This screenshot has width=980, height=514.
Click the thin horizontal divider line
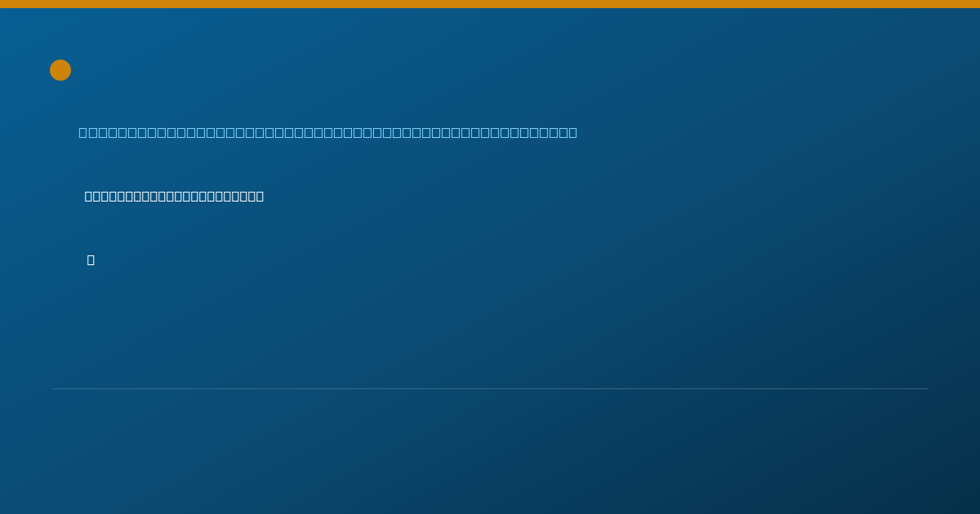click(490, 388)
